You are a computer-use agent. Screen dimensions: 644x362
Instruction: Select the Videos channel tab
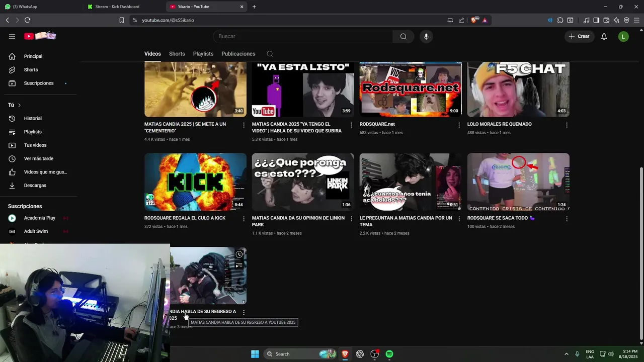pyautogui.click(x=152, y=54)
